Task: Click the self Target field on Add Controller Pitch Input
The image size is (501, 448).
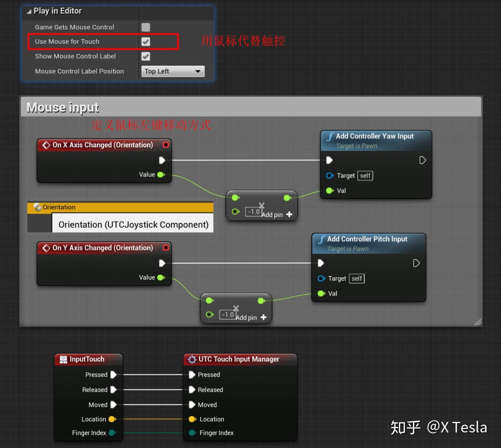Action: point(356,278)
